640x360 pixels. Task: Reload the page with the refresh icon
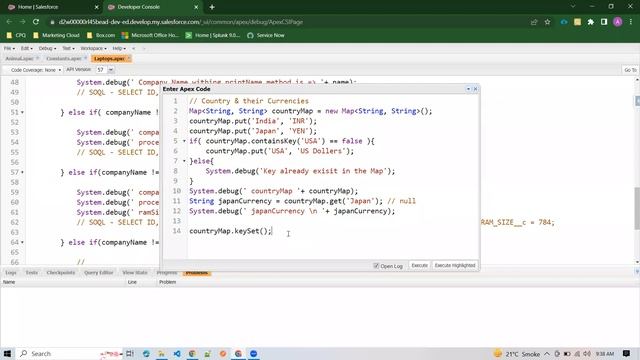tap(36, 22)
